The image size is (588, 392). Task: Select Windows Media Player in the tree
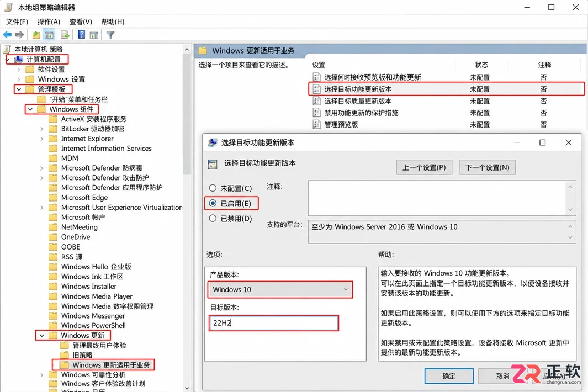pos(97,296)
